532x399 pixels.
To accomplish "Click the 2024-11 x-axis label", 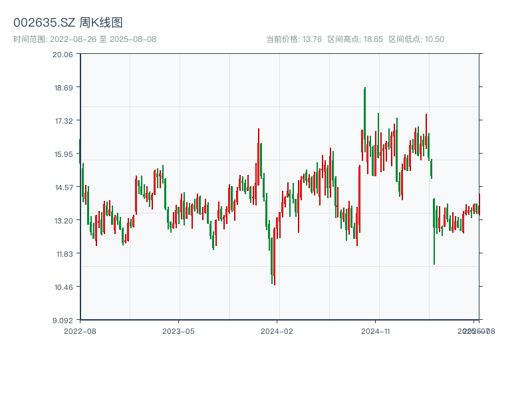I will [375, 331].
